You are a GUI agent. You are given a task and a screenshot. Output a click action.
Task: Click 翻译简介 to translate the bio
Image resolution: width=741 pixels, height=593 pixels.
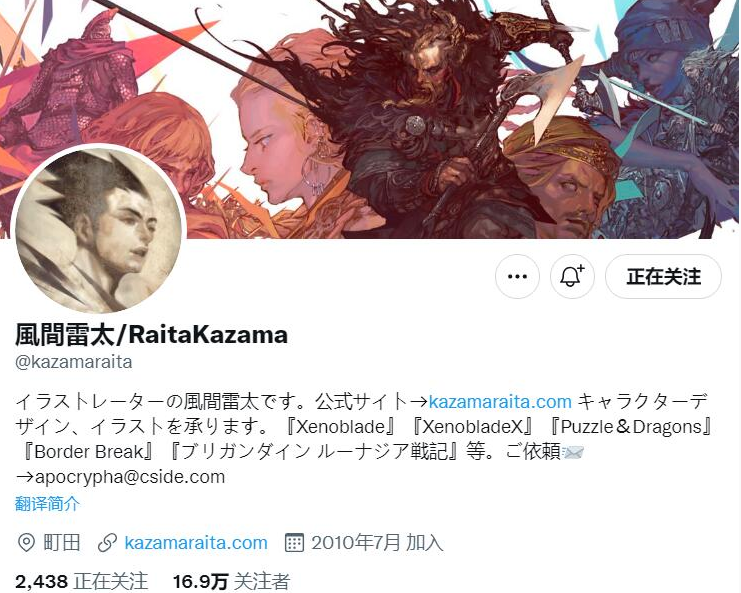pos(47,504)
